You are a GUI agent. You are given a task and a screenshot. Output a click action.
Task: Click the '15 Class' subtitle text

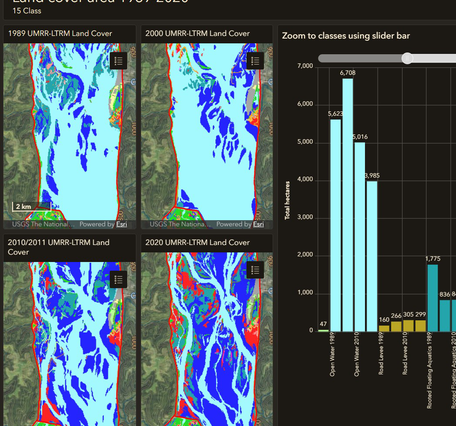click(27, 11)
